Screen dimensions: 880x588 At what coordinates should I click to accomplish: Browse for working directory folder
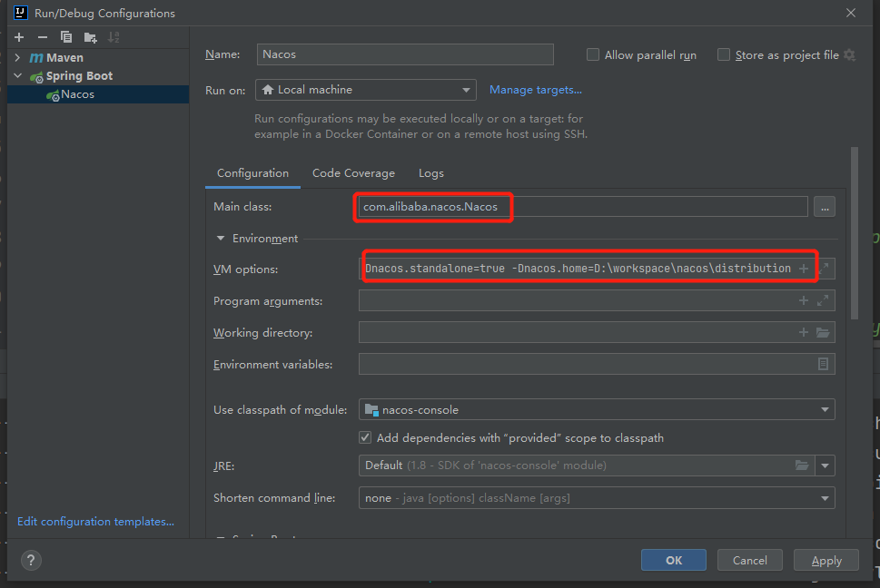pyautogui.click(x=824, y=332)
